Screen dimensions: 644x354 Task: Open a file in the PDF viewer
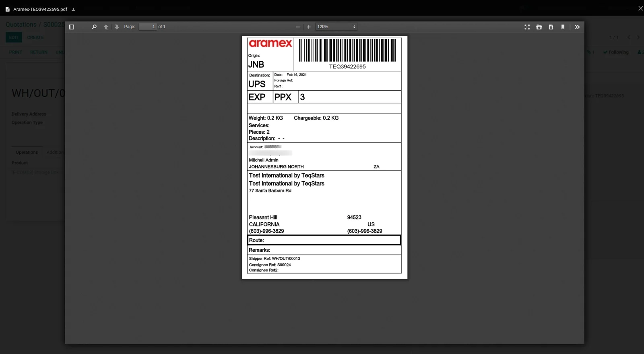click(x=539, y=27)
